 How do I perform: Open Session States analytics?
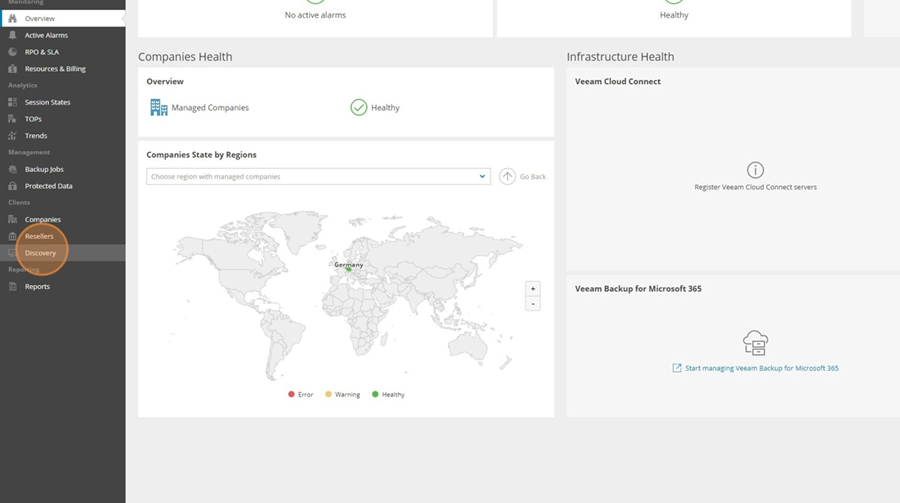(48, 102)
